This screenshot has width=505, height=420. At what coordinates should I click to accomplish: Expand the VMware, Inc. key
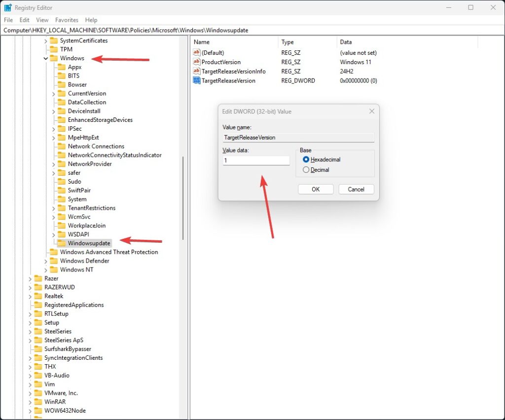pyautogui.click(x=30, y=393)
